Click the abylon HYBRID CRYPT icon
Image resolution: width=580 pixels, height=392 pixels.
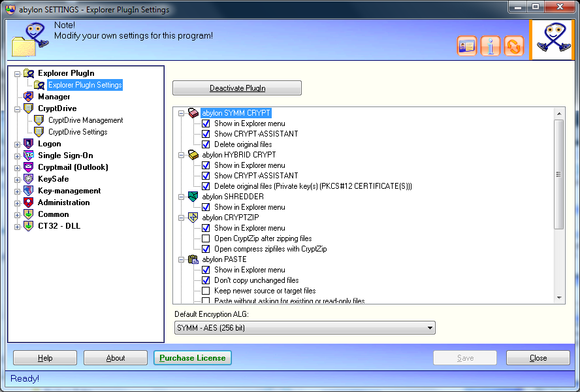tap(193, 155)
